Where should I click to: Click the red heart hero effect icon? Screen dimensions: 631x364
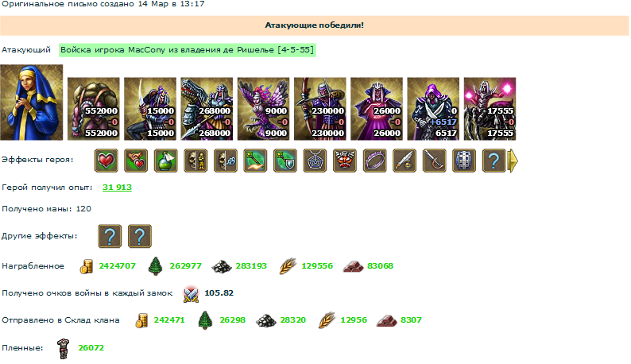106,161
